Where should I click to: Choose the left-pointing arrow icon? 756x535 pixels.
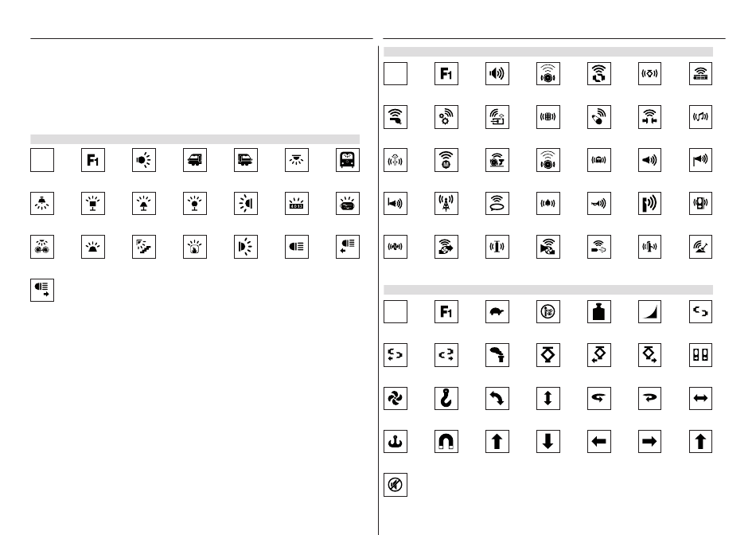tap(598, 441)
